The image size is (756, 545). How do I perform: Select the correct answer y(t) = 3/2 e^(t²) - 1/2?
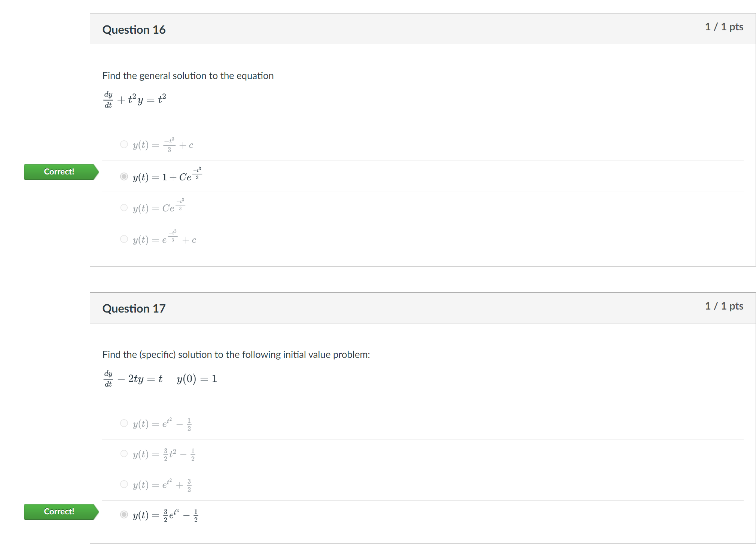point(124,515)
